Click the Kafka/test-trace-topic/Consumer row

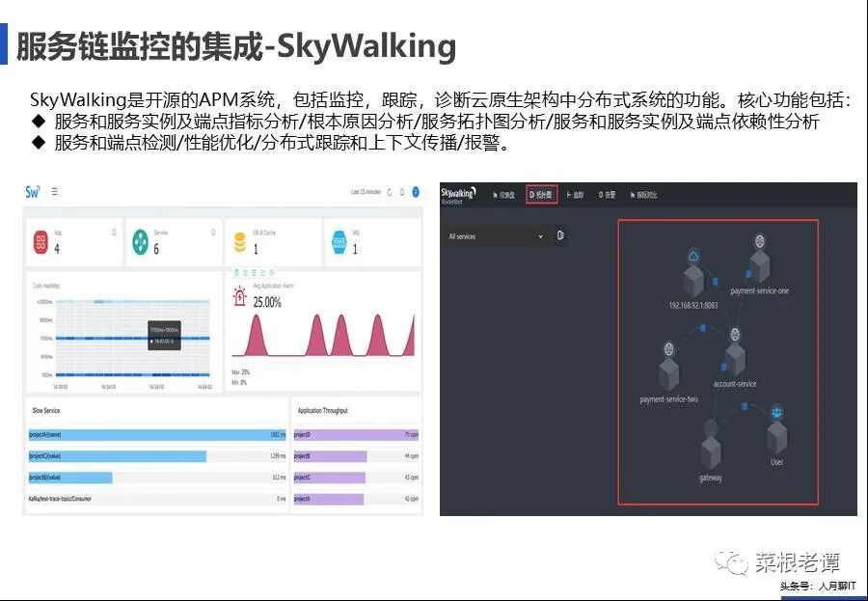click(x=157, y=499)
